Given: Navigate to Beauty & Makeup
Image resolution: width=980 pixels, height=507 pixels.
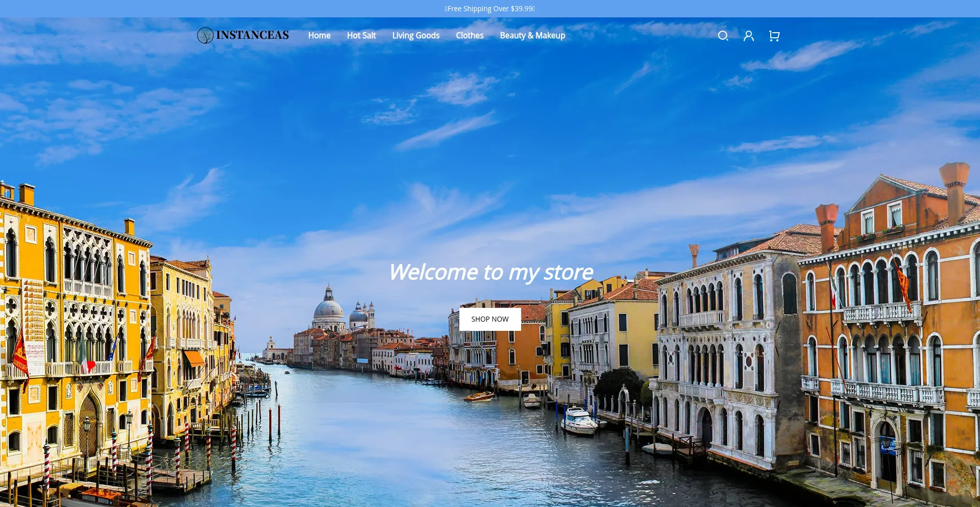Looking at the screenshot, I should coord(532,36).
